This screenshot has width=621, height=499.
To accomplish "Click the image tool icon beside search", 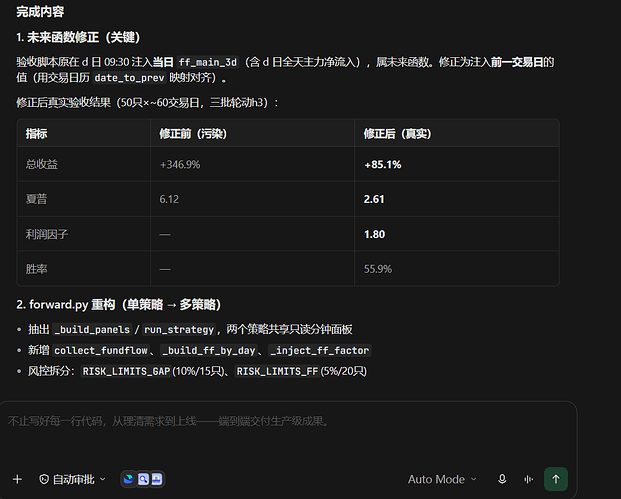I will point(157,479).
